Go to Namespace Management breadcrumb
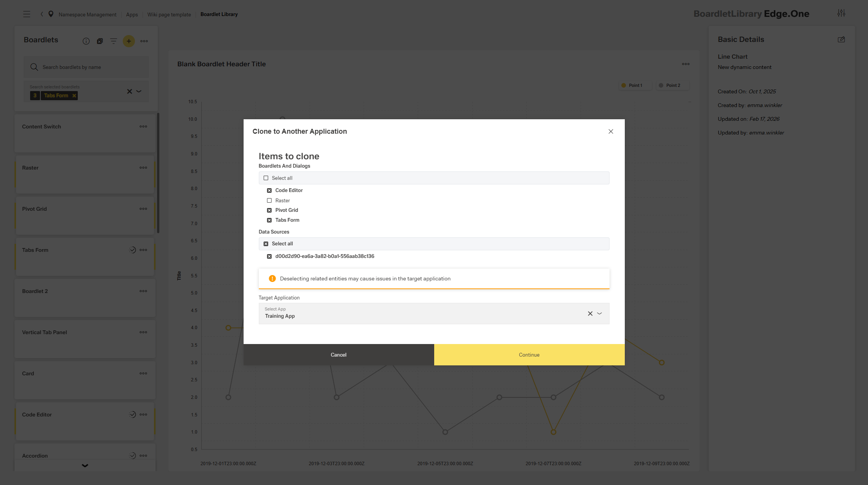 (87, 14)
